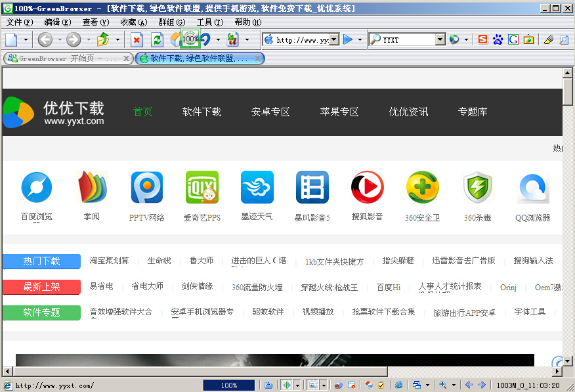The width and height of the screenshot is (575, 392).
Task: Click the 360安全卫 app icon
Action: (423, 187)
